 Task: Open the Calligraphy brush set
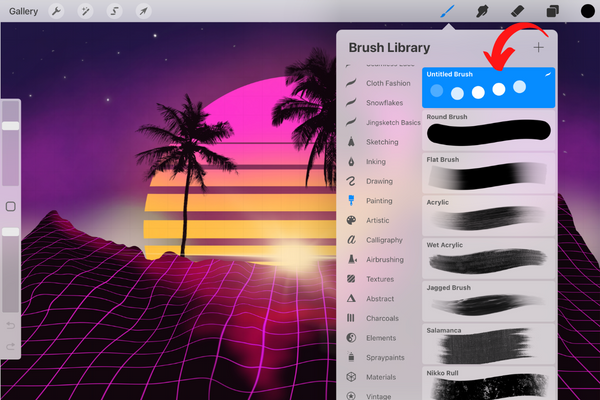384,240
